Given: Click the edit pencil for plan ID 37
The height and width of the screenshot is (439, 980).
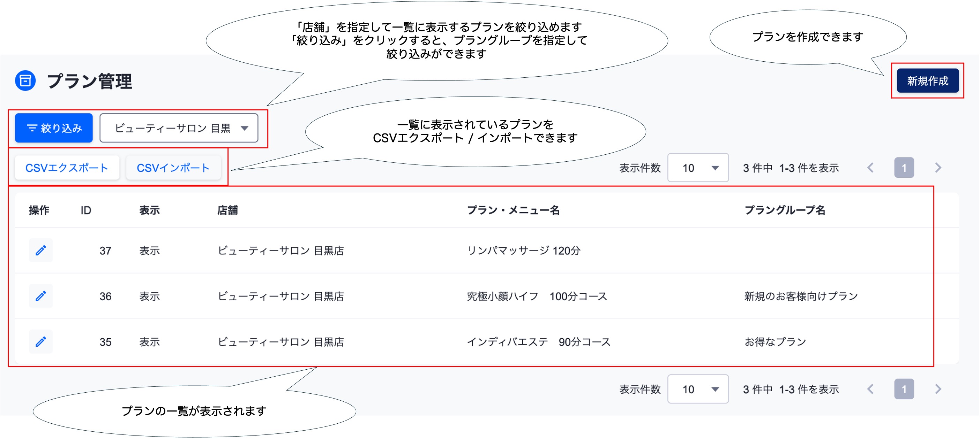Looking at the screenshot, I should tap(41, 251).
